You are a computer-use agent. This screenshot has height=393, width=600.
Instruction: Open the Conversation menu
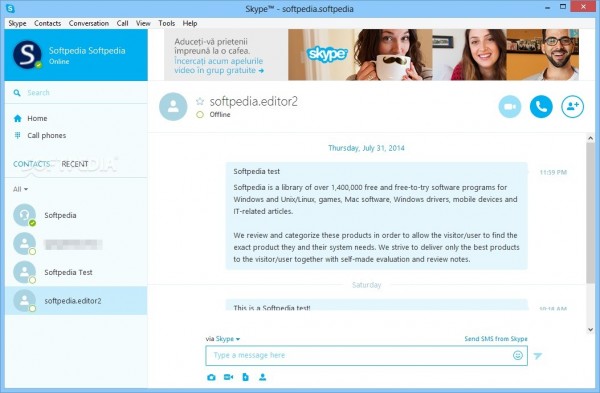(x=89, y=23)
